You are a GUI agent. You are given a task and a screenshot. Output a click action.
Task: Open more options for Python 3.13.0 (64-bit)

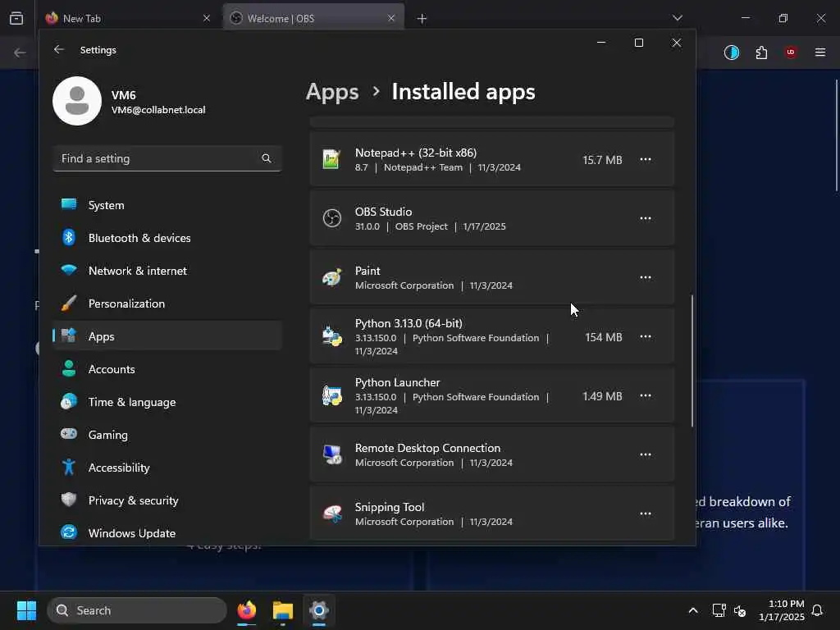coord(646,336)
